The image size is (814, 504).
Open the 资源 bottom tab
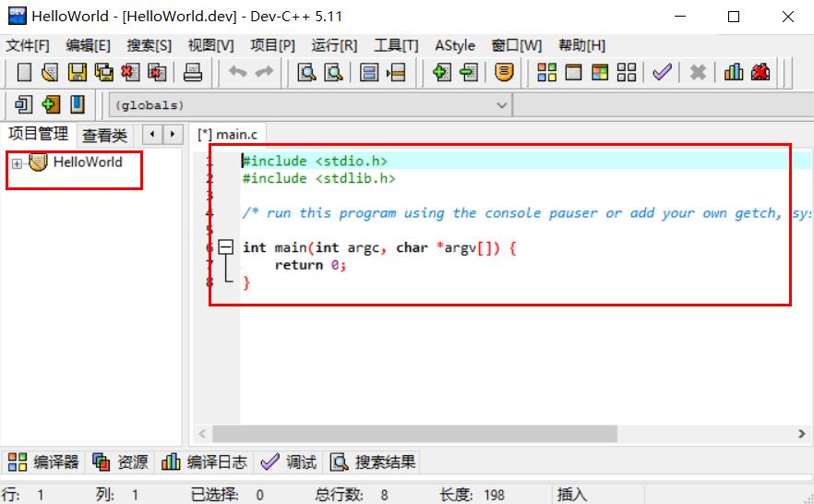tap(120, 462)
